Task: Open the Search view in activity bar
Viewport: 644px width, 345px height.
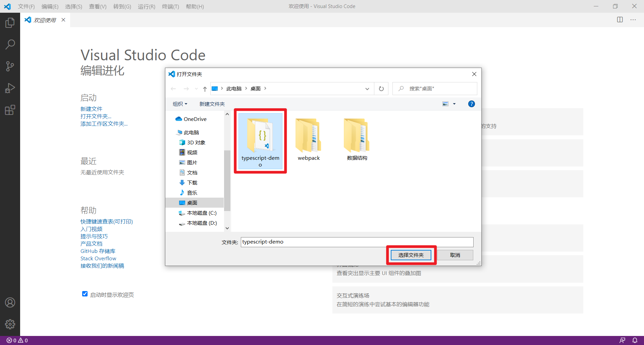Action: 10,45
